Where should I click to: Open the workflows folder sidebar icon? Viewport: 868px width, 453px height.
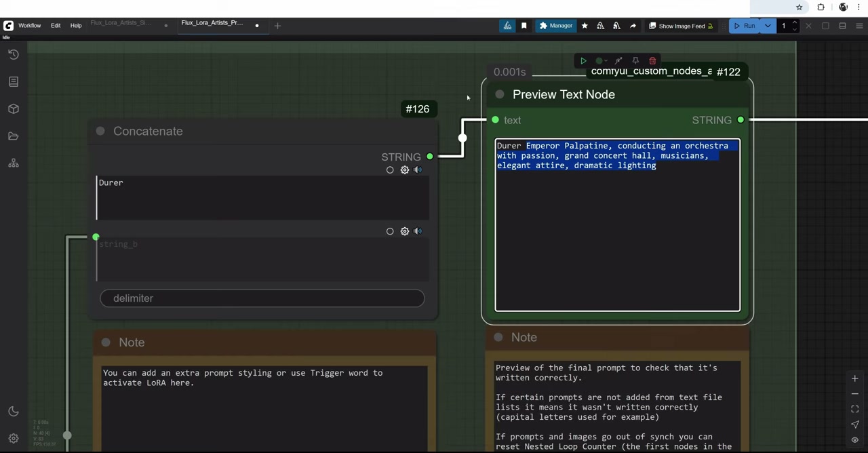click(x=14, y=136)
